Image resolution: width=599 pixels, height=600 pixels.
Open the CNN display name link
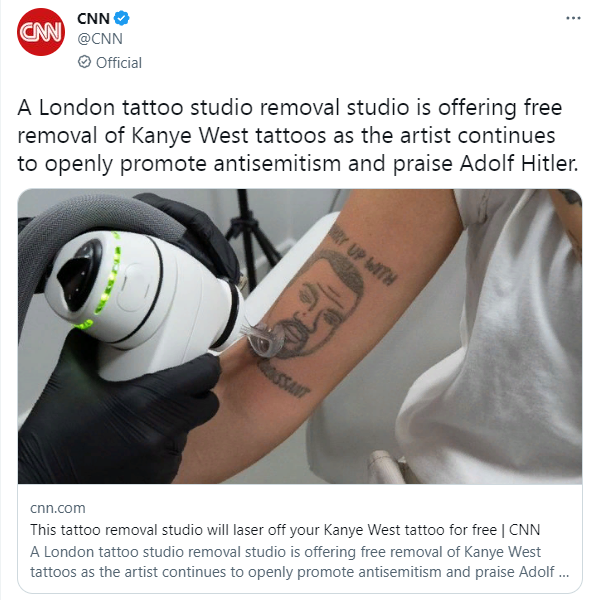tap(93, 18)
